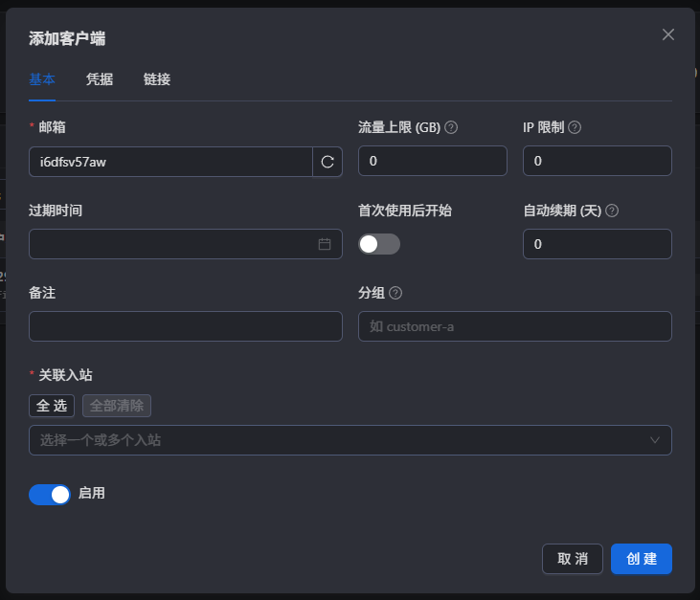Show help tooltip for IP 限制
This screenshot has width=700, height=600.
coord(575,127)
